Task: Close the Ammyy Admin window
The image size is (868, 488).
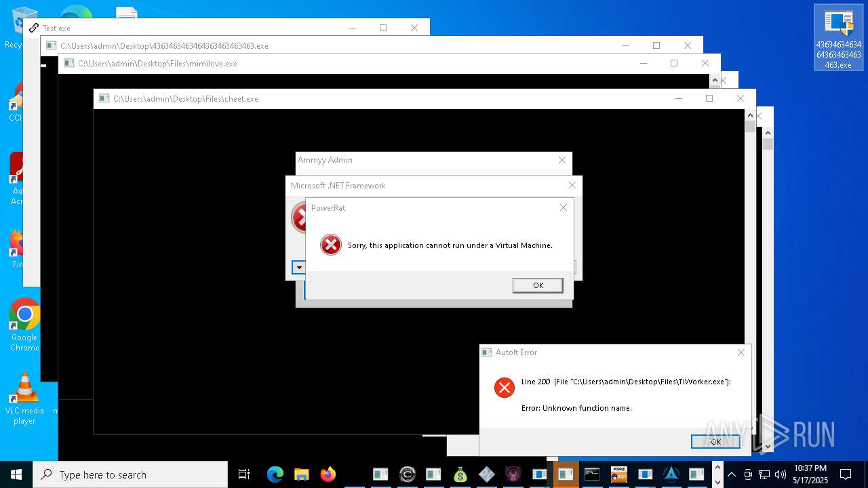Action: tap(562, 160)
